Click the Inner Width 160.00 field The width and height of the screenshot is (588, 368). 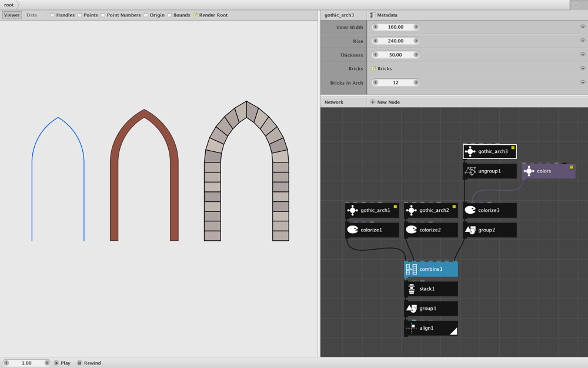click(x=396, y=27)
